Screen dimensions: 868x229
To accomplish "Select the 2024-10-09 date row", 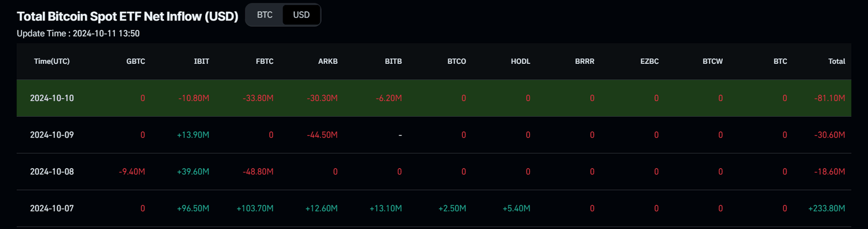I will tap(52, 135).
